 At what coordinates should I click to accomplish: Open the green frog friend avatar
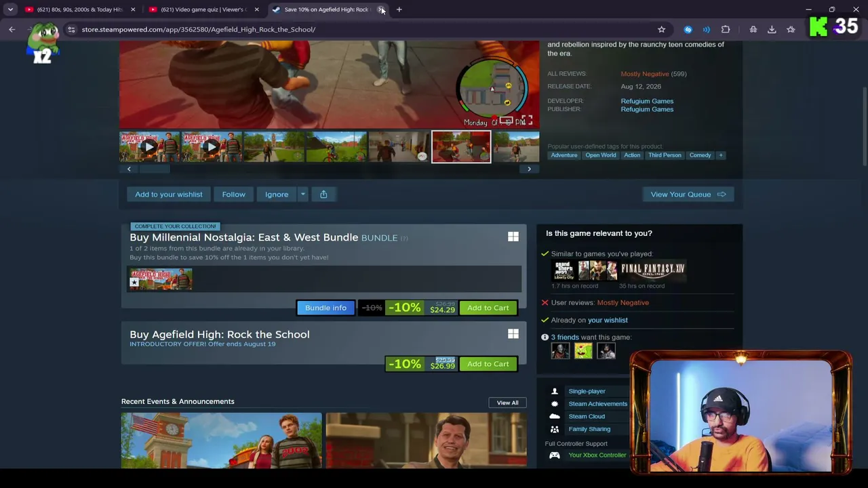(583, 351)
